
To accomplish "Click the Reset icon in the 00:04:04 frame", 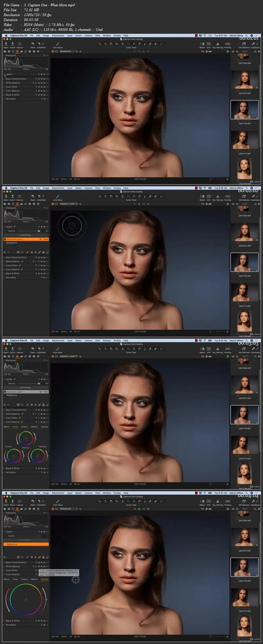I will coord(32,501).
